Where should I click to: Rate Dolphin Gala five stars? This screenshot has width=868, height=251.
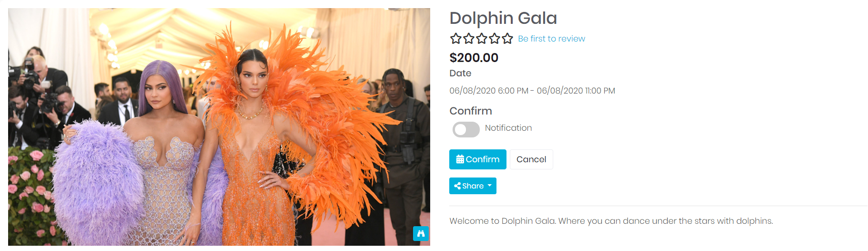pos(507,39)
